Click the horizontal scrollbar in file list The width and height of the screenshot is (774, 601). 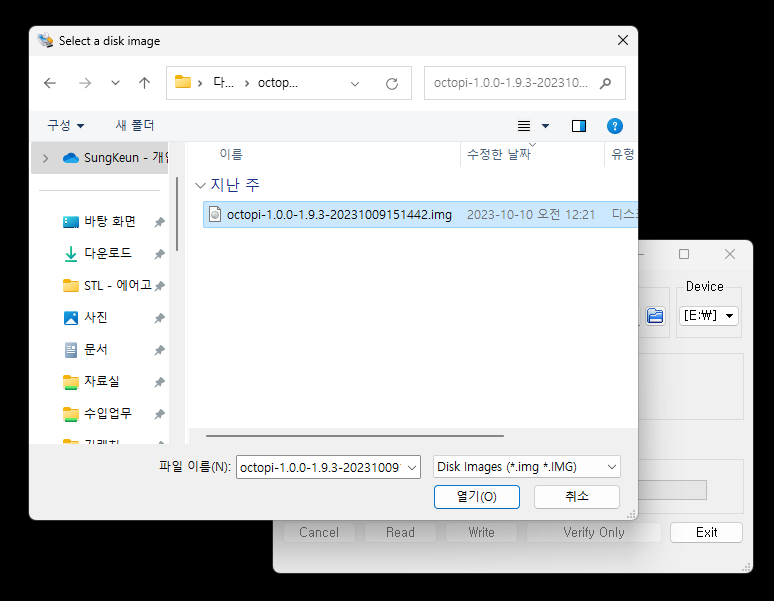pos(355,436)
